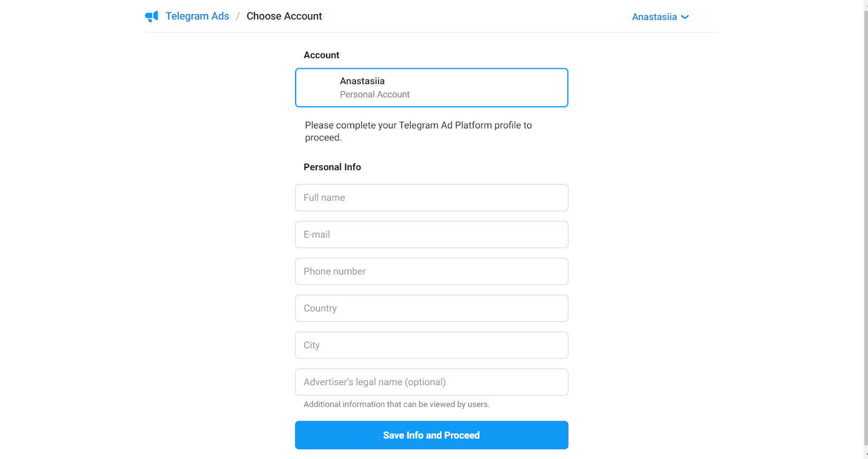Viewport: 868px width, 459px height.
Task: Click the Telegram Ads megaphone logo icon
Action: [x=151, y=16]
